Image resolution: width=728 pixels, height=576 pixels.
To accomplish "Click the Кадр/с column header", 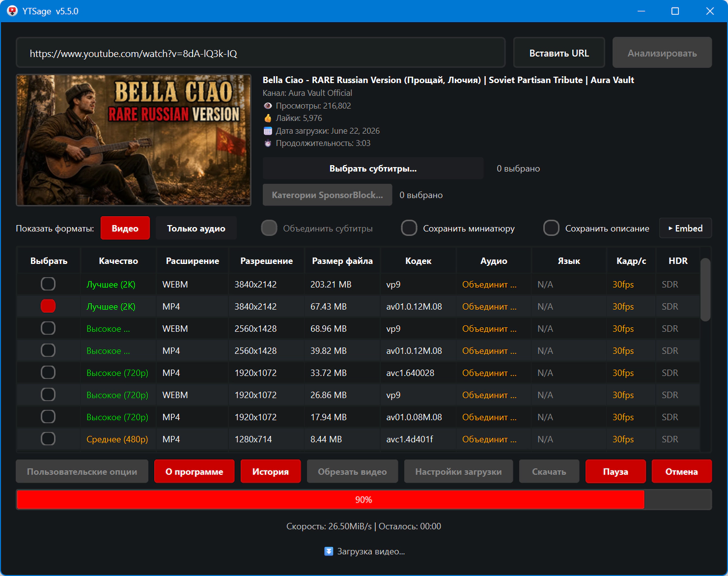I will [x=631, y=261].
